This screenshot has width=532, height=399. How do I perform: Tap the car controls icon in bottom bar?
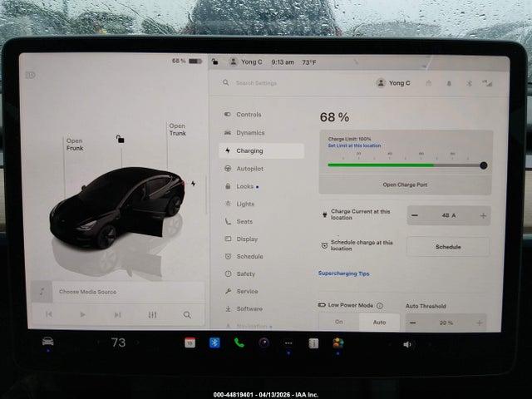pyautogui.click(x=48, y=342)
